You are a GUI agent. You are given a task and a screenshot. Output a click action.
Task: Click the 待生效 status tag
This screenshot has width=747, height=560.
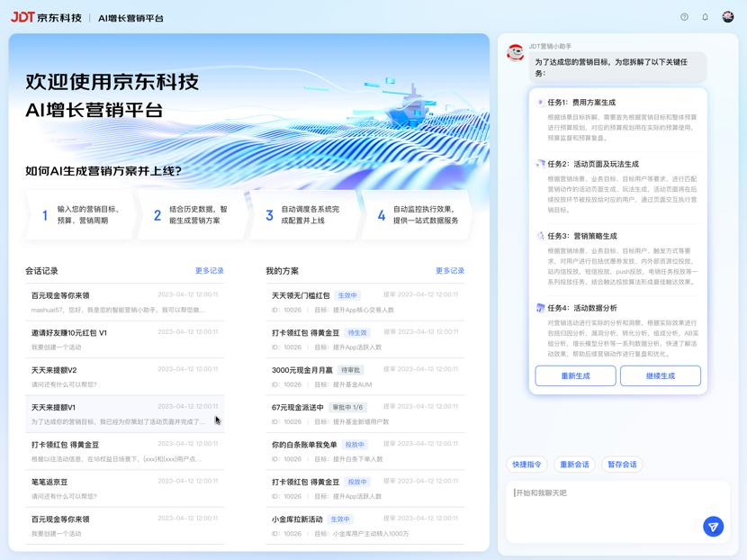[356, 332]
